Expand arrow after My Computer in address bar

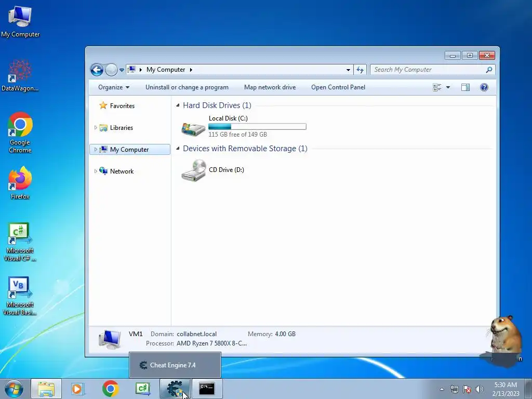[x=191, y=70]
